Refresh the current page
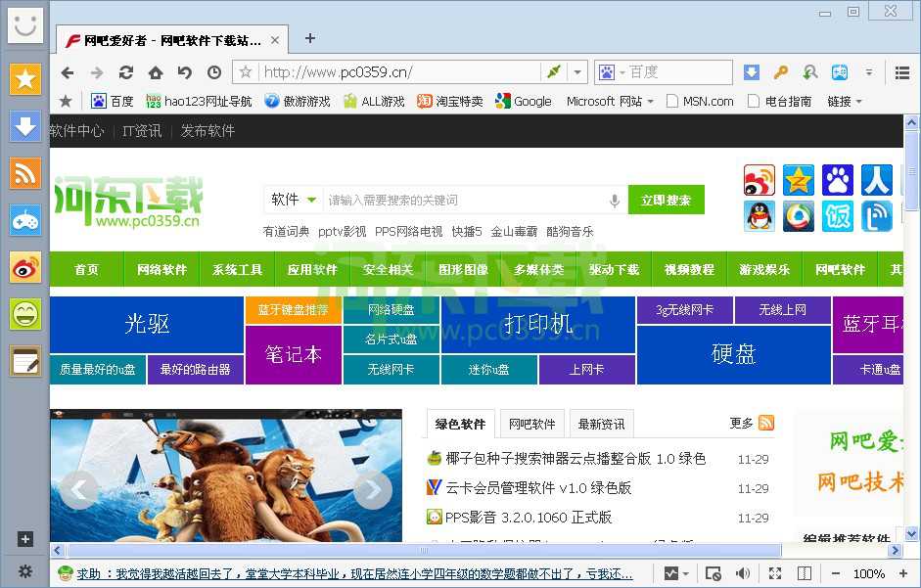 pyautogui.click(x=126, y=72)
